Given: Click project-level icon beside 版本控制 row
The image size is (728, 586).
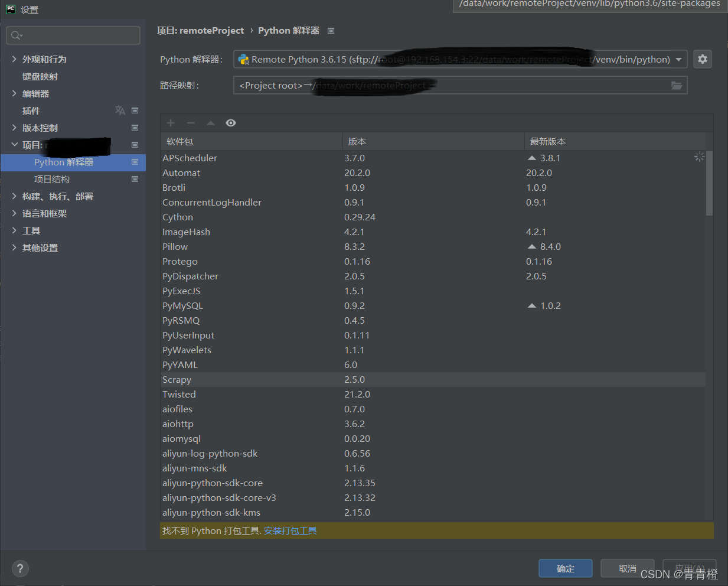Looking at the screenshot, I should click(x=135, y=128).
